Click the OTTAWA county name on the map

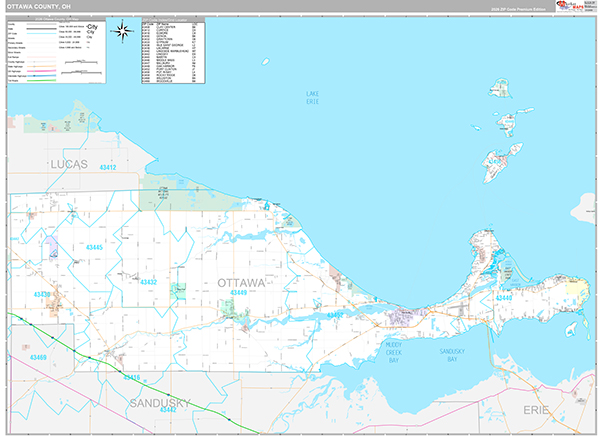click(x=241, y=283)
